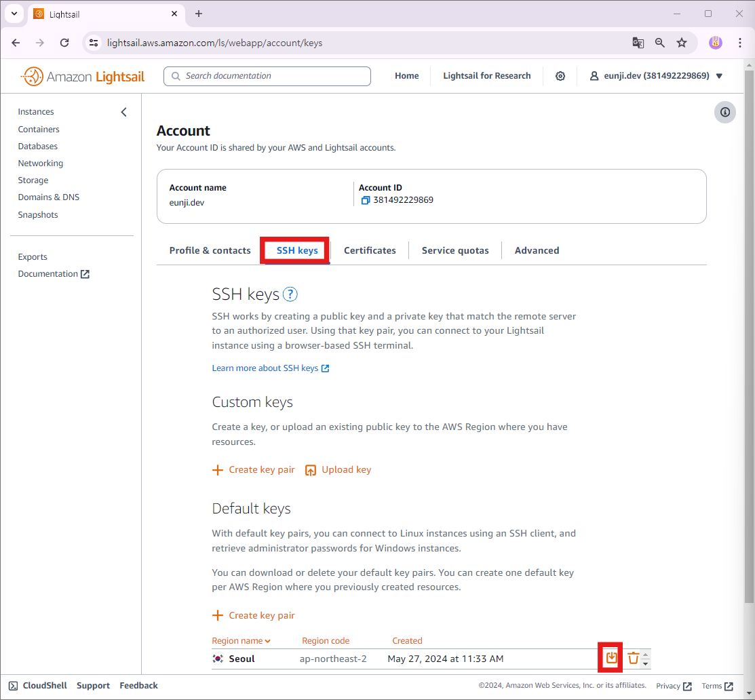Go to Home in top navigation
Screen dimensions: 755x700
[x=407, y=76]
